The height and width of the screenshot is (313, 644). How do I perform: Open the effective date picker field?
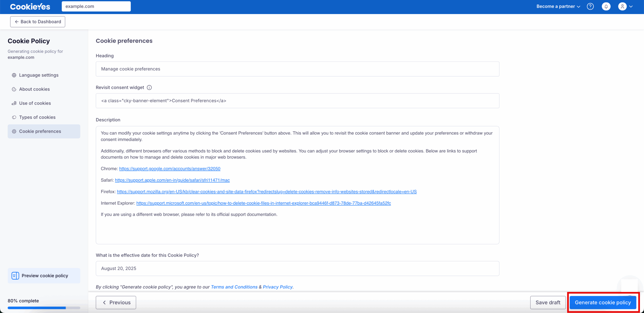297,268
